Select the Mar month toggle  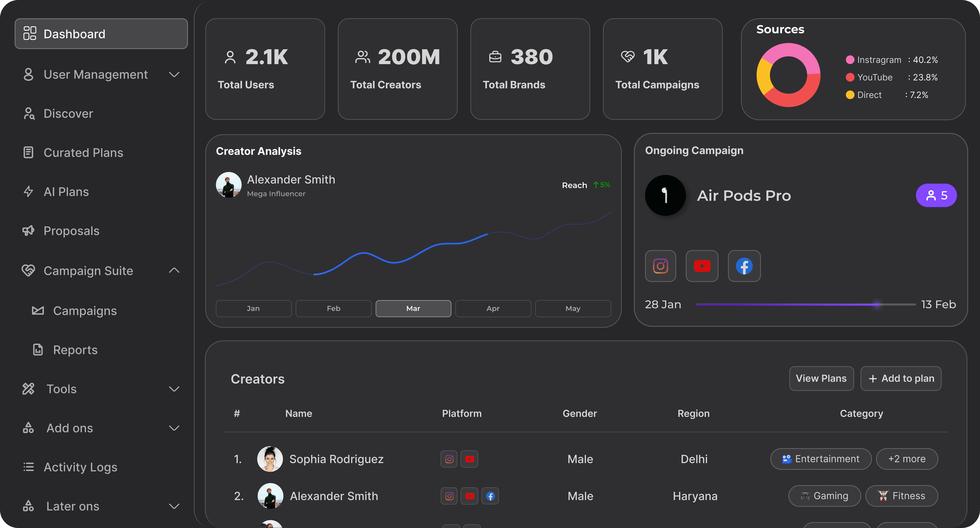tap(413, 308)
